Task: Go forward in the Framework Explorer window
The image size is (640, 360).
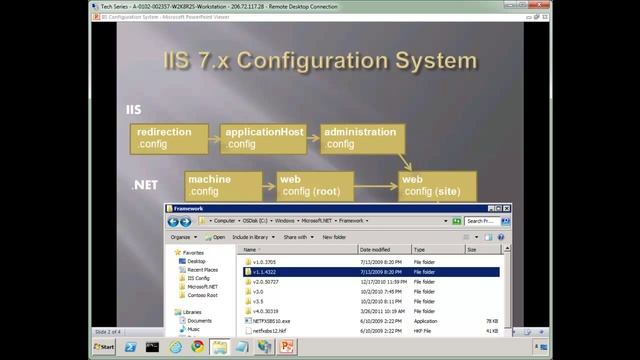Action: [186, 222]
